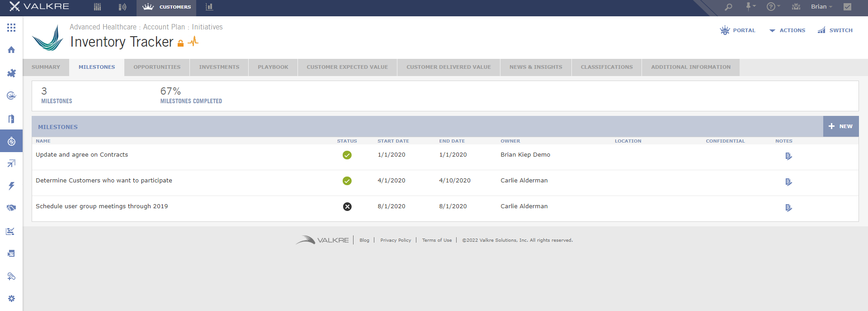This screenshot has width=868, height=311.
Task: Open the diagonal arrow sidebar icon
Action: pos(11,163)
